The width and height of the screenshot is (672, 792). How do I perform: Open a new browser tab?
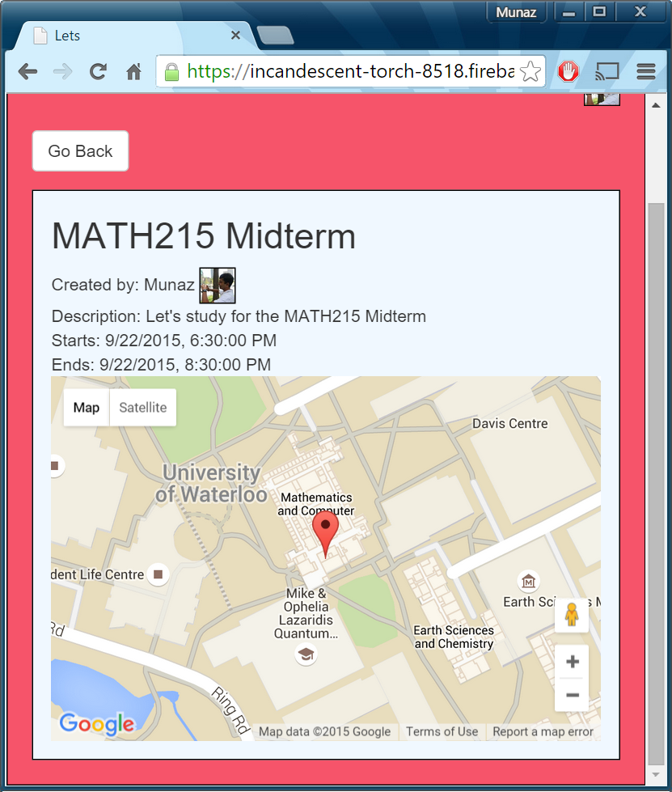[275, 36]
